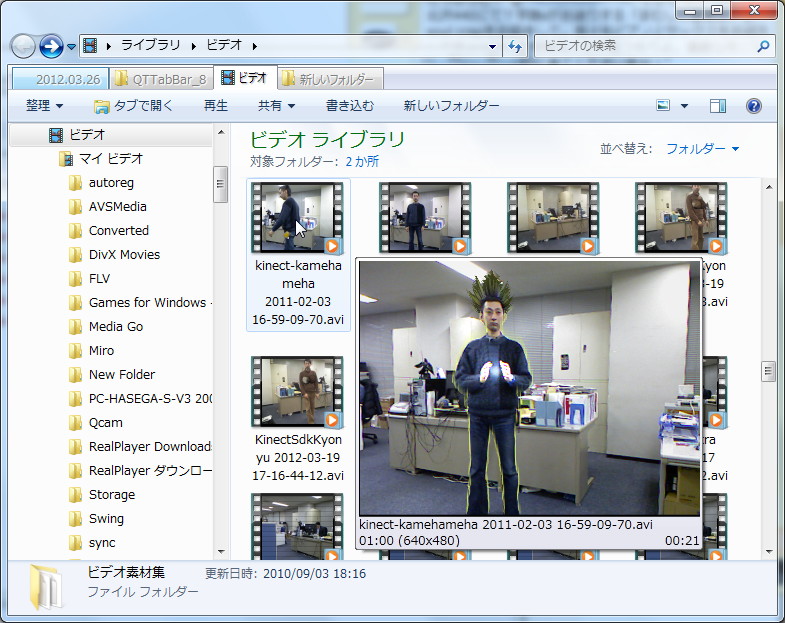Click the Back navigation arrow button

pyautogui.click(x=23, y=47)
